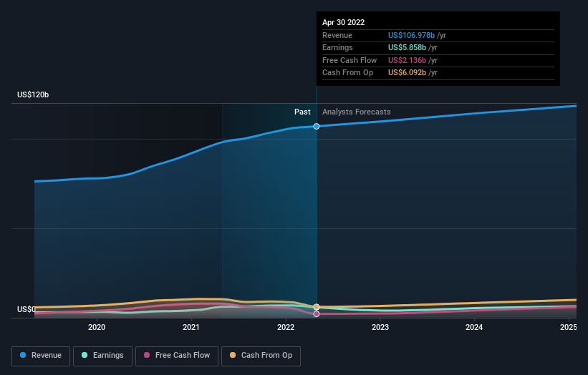
Task: Select the 2023 x-axis label
Action: (380, 327)
